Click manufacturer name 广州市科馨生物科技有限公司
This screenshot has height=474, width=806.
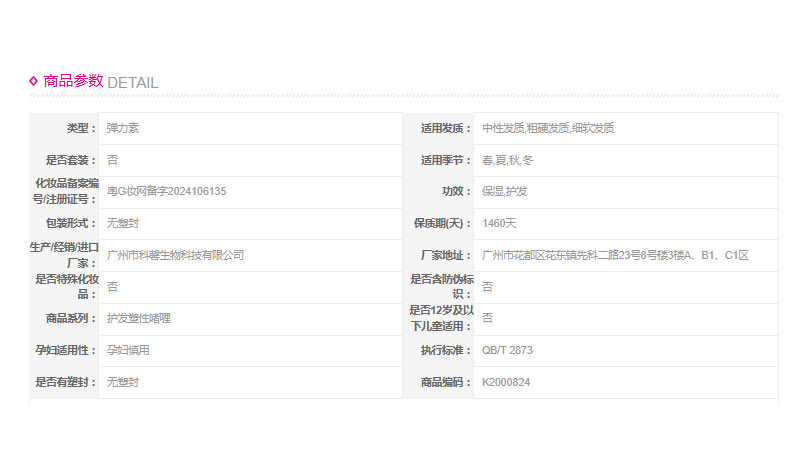click(175, 255)
